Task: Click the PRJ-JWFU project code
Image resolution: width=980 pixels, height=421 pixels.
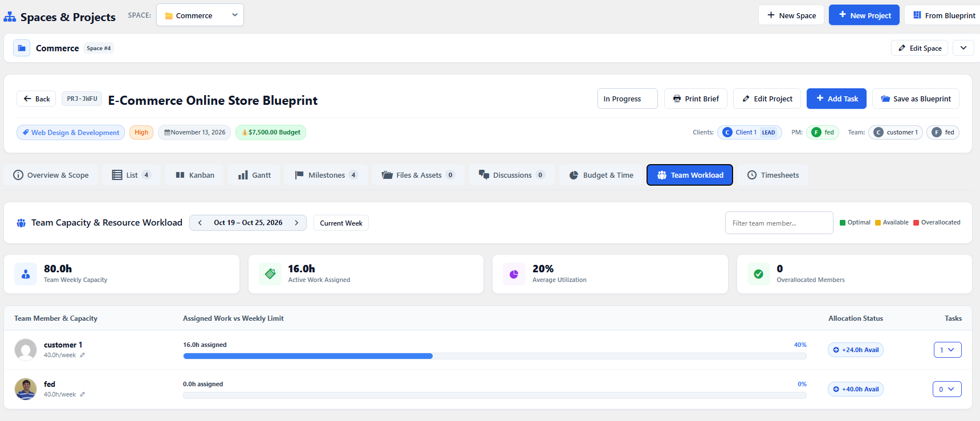Action: coord(82,99)
